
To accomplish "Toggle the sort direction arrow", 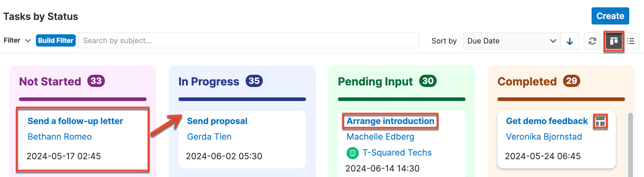I will pos(570,41).
